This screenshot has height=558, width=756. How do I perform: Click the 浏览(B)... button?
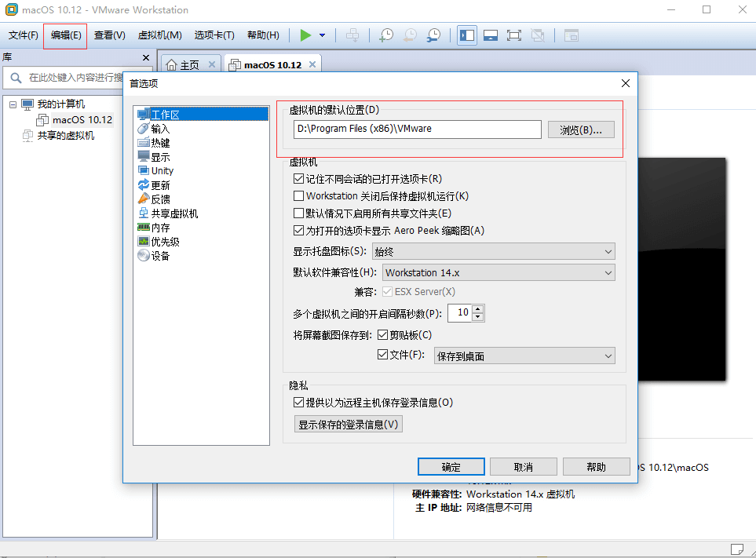(x=581, y=129)
